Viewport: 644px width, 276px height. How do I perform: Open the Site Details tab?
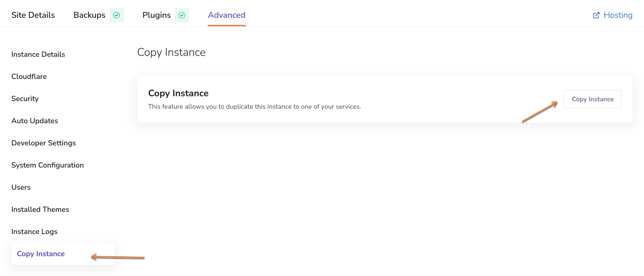point(33,15)
